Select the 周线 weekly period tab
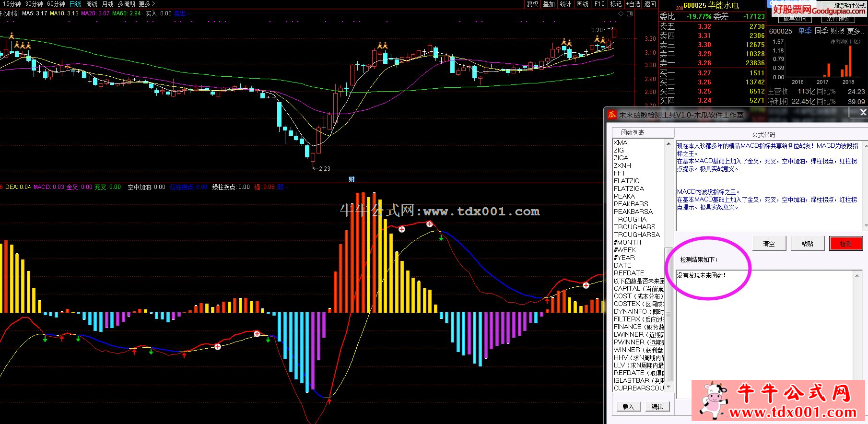The height and width of the screenshot is (424, 868). point(92,4)
